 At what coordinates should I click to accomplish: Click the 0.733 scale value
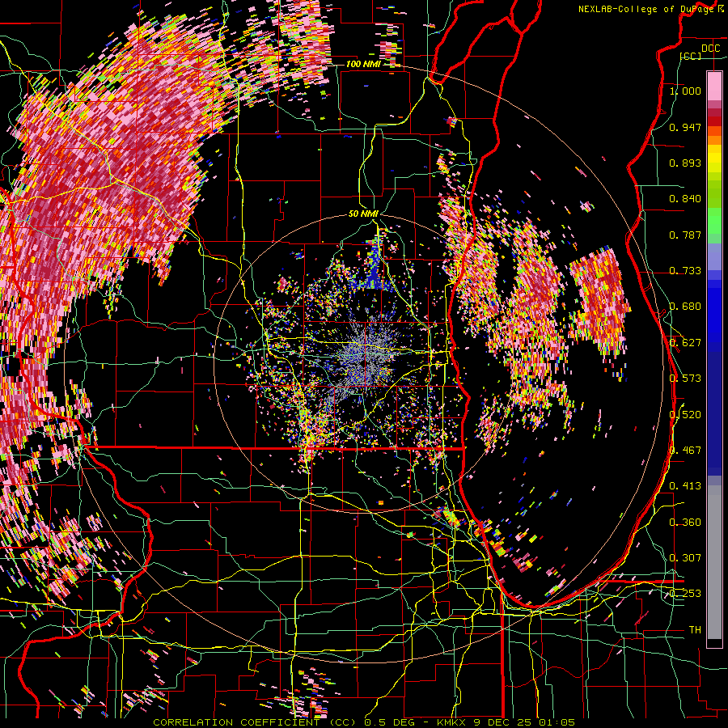pyautogui.click(x=685, y=270)
